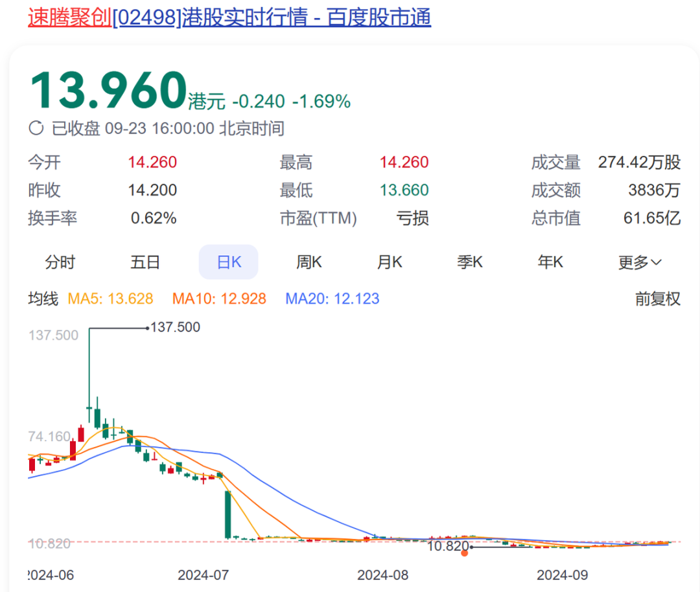Select the 周K chart tab
Screen dimensions: 700x592
[309, 262]
